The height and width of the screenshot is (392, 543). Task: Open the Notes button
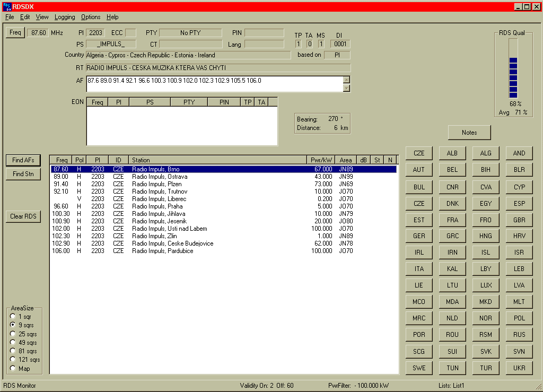[x=469, y=133]
